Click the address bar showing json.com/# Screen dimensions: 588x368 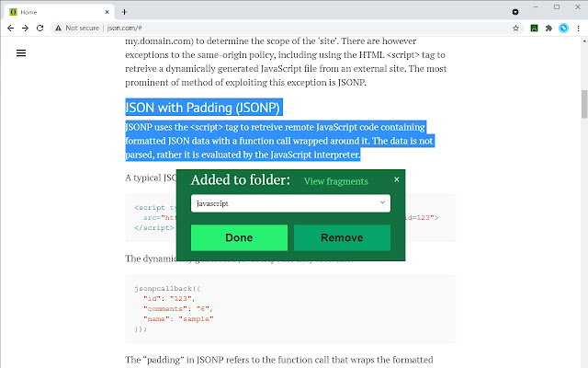coord(285,29)
